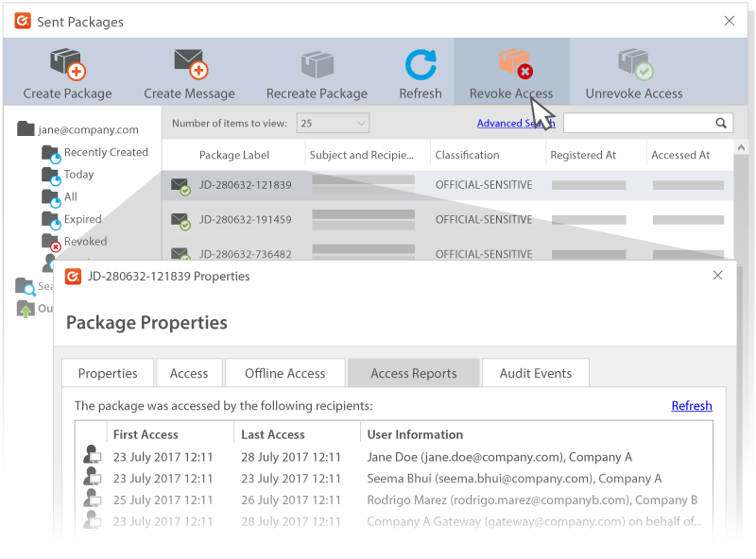Select package row JD-280632-121839
The height and width of the screenshot is (559, 756).
pyautogui.click(x=448, y=185)
